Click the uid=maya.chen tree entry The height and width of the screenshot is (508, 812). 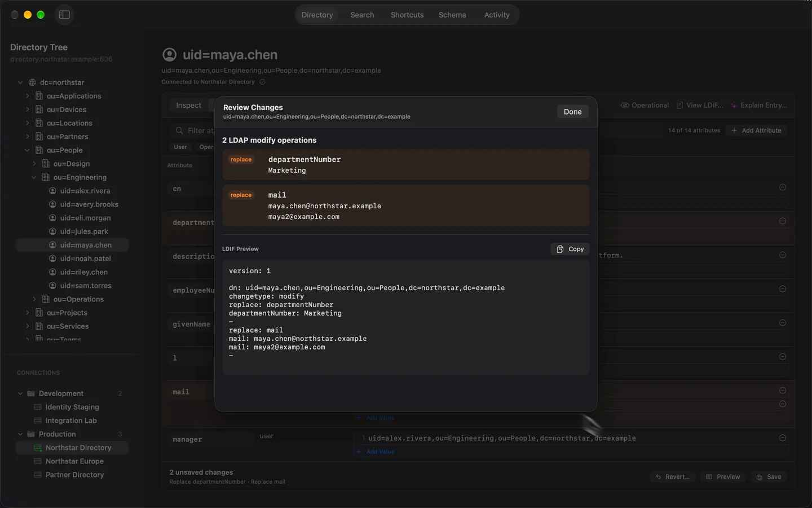[x=72, y=245]
